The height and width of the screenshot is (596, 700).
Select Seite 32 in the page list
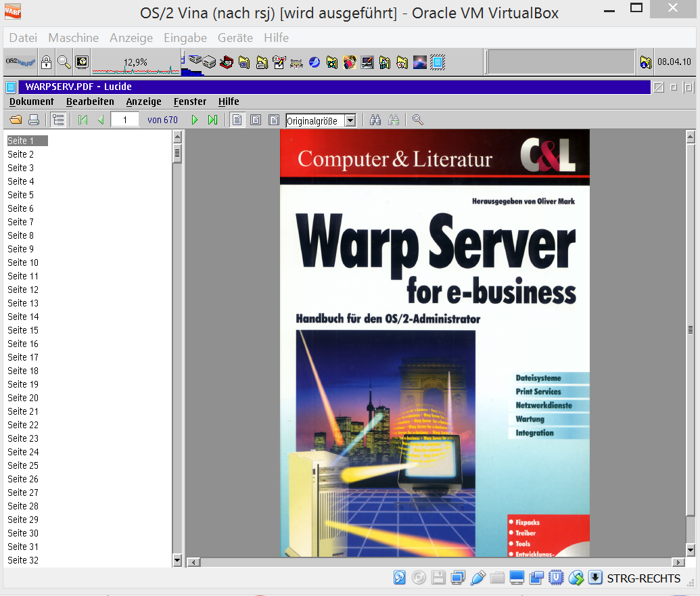click(23, 560)
